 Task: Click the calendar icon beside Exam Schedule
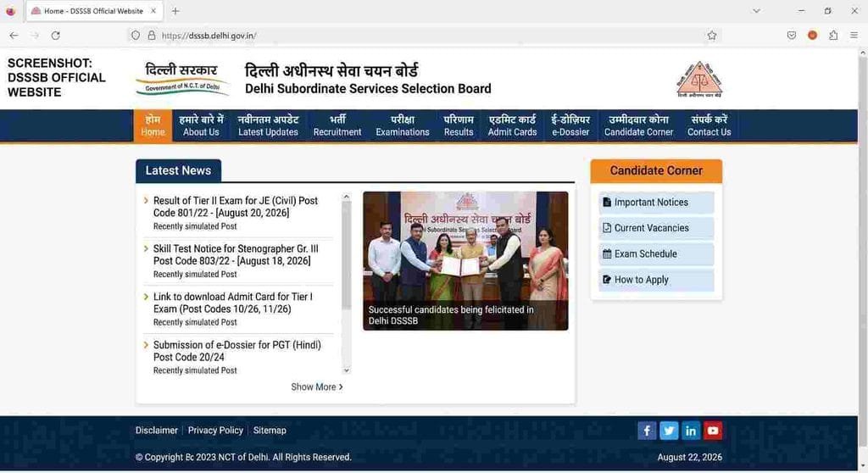[607, 253]
